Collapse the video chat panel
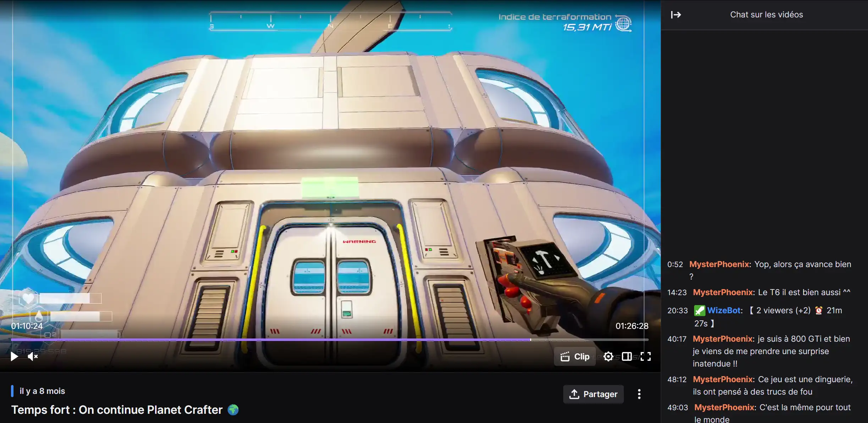 tap(676, 15)
